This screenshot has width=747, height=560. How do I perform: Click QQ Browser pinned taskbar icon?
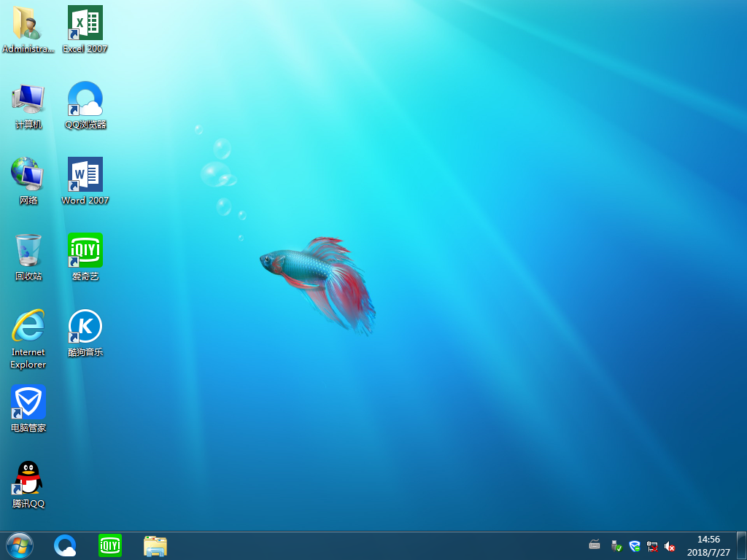click(65, 545)
